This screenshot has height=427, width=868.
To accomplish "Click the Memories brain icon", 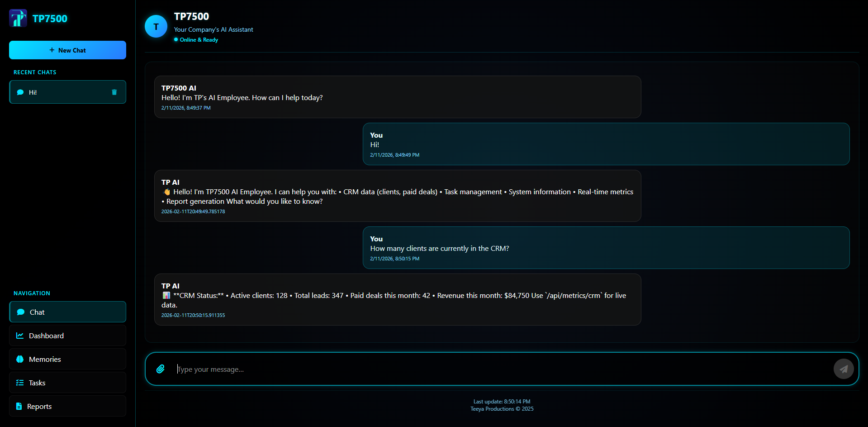I will tap(20, 359).
